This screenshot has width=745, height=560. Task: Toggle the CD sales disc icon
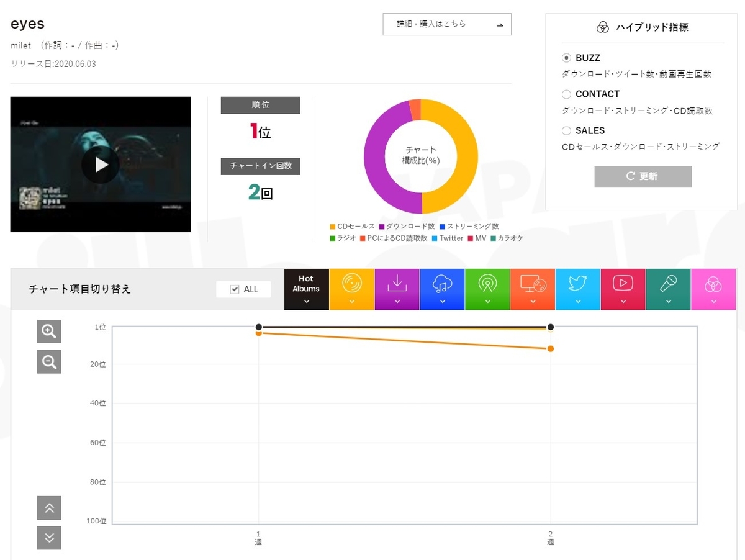(x=351, y=289)
